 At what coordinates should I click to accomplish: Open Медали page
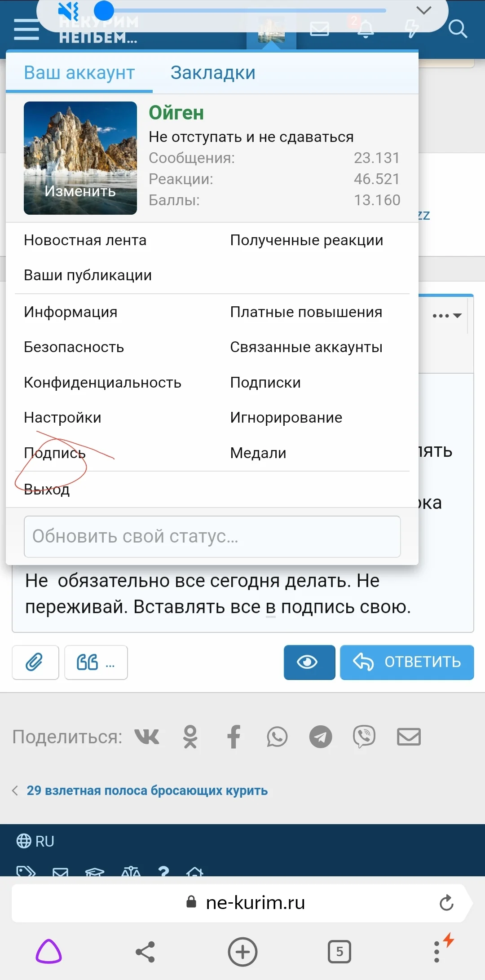tap(258, 453)
